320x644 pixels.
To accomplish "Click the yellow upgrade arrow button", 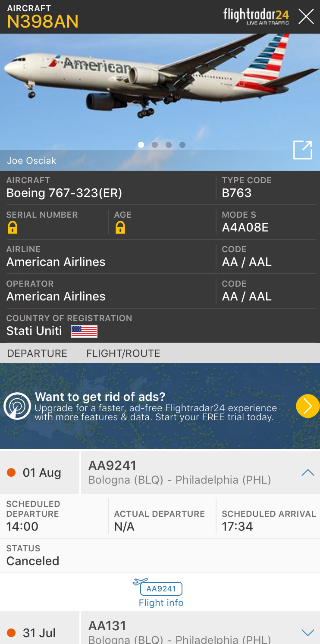I will (307, 406).
